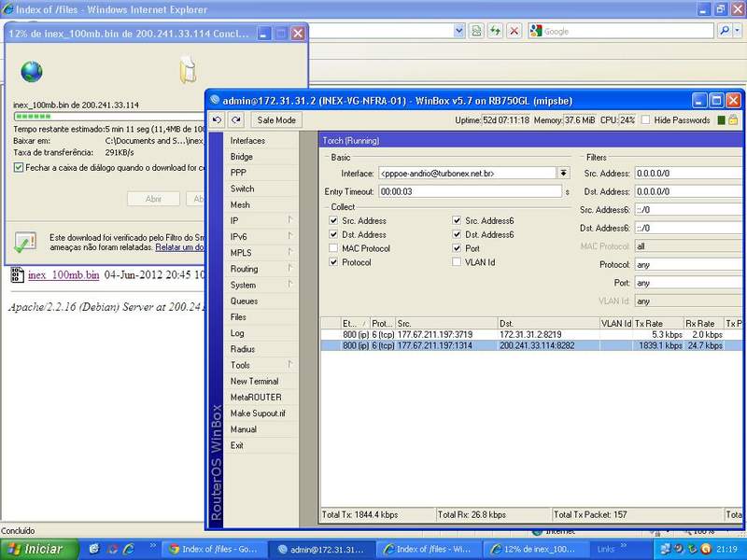Click the Entry Timeout input field
Image resolution: width=747 pixels, height=560 pixels.
(x=469, y=191)
